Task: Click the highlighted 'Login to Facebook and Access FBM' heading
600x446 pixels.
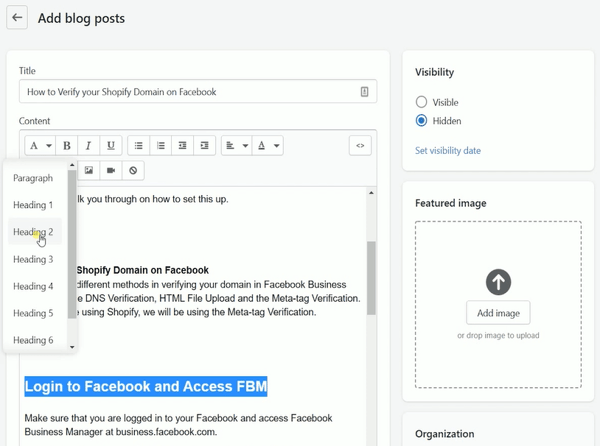Action: tap(146, 386)
